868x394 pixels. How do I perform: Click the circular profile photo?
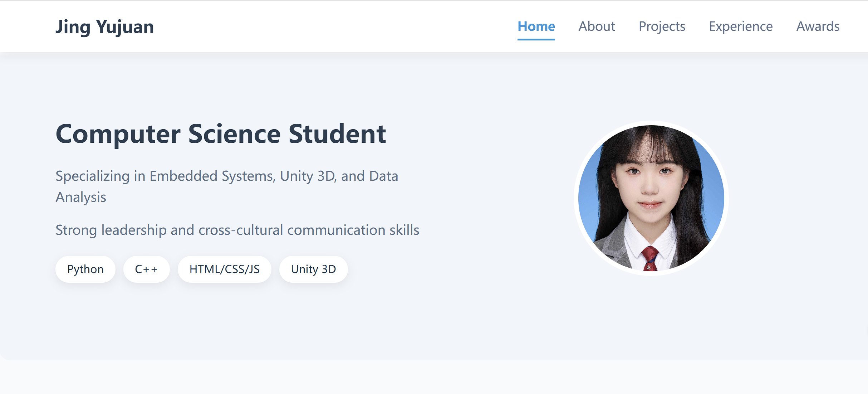pyautogui.click(x=651, y=198)
